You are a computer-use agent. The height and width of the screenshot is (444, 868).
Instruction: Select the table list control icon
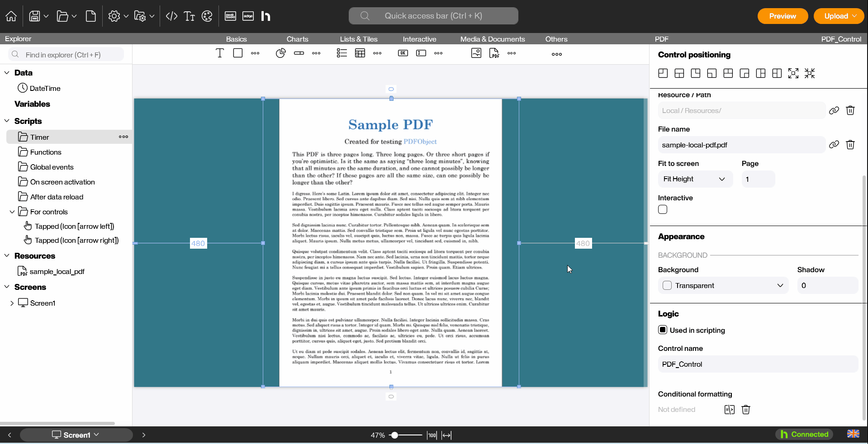click(x=360, y=53)
